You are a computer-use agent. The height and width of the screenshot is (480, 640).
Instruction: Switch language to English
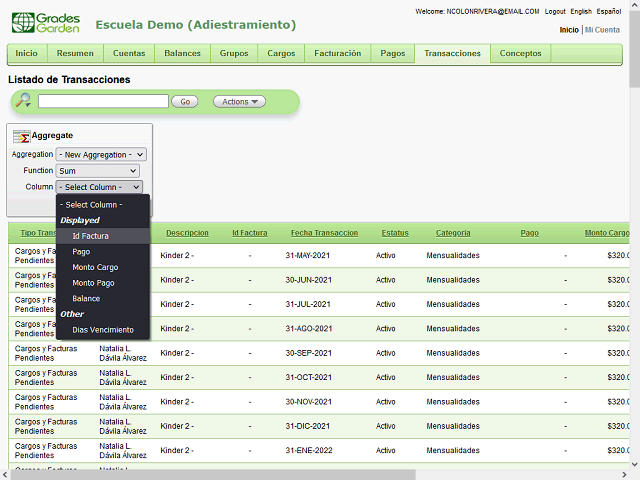(581, 11)
